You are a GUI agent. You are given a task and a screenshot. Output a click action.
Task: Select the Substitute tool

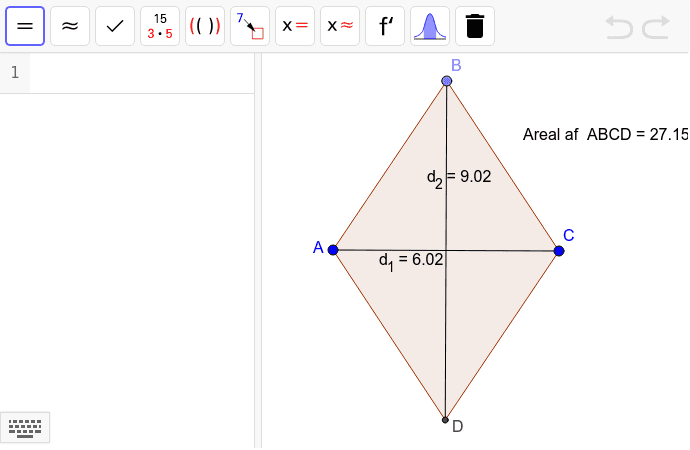[250, 26]
